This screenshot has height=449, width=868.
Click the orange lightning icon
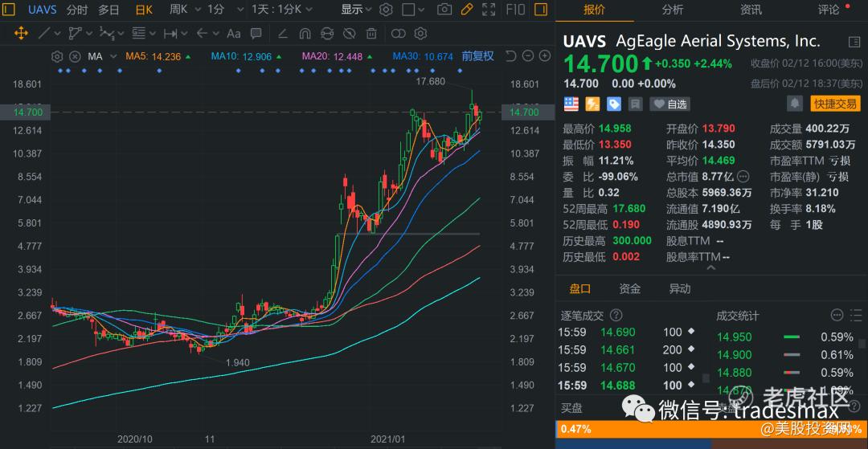click(x=592, y=104)
